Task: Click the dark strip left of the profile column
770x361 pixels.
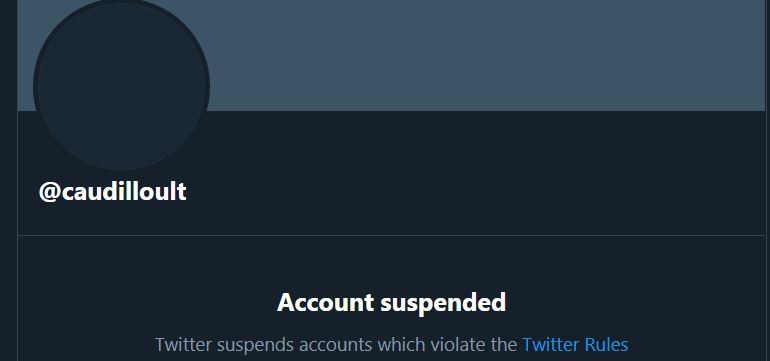Action: pos(8,180)
